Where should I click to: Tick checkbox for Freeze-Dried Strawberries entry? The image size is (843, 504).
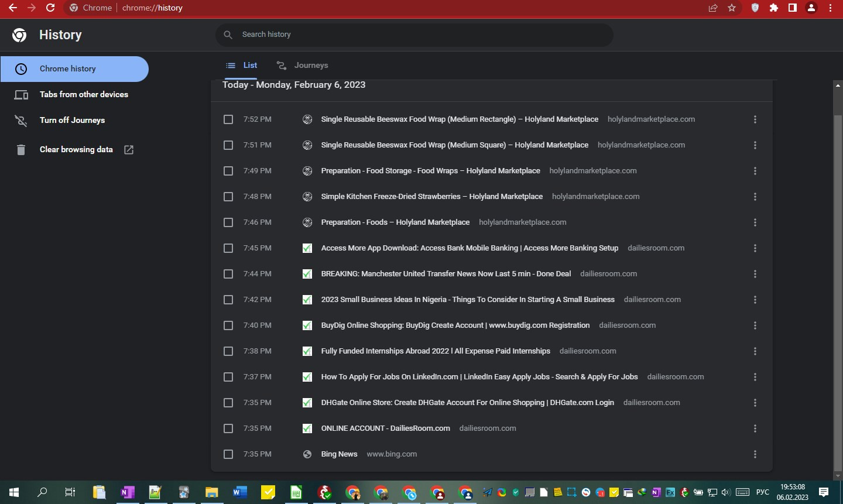tap(228, 197)
